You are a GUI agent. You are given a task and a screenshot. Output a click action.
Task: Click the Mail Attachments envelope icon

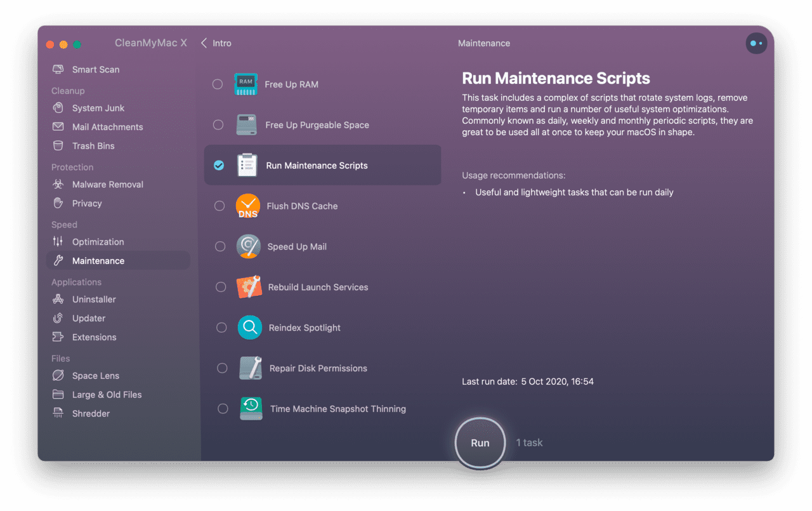point(58,127)
